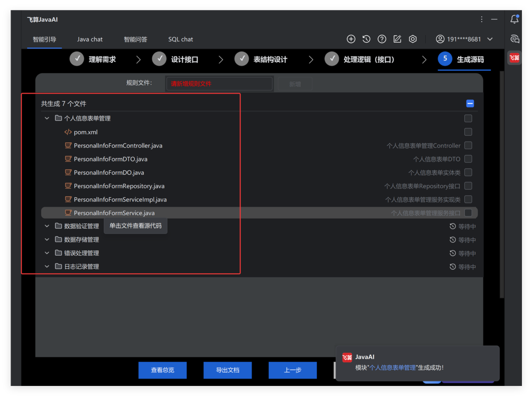Check the PersonalInfoFormController.java checkbox
Screen dimensions: 532x396
tap(468, 145)
